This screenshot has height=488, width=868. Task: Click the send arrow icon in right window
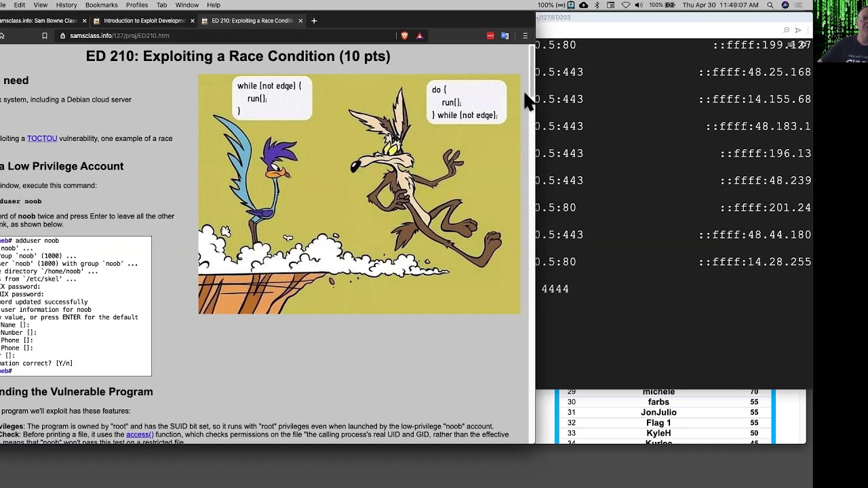click(798, 30)
